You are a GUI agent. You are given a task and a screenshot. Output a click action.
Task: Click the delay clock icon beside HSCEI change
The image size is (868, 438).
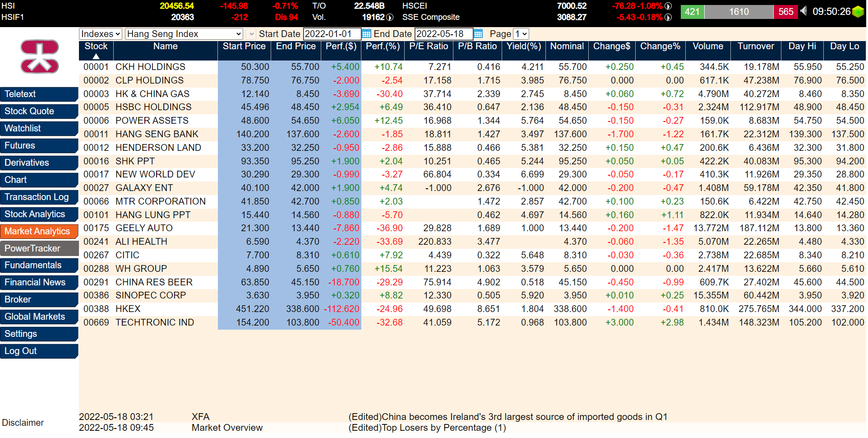[x=668, y=6]
